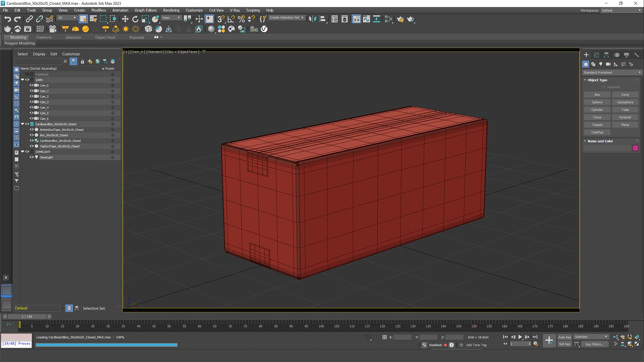Image resolution: width=644 pixels, height=362 pixels.
Task: Collapse the Object Type rollout
Action: (585, 80)
